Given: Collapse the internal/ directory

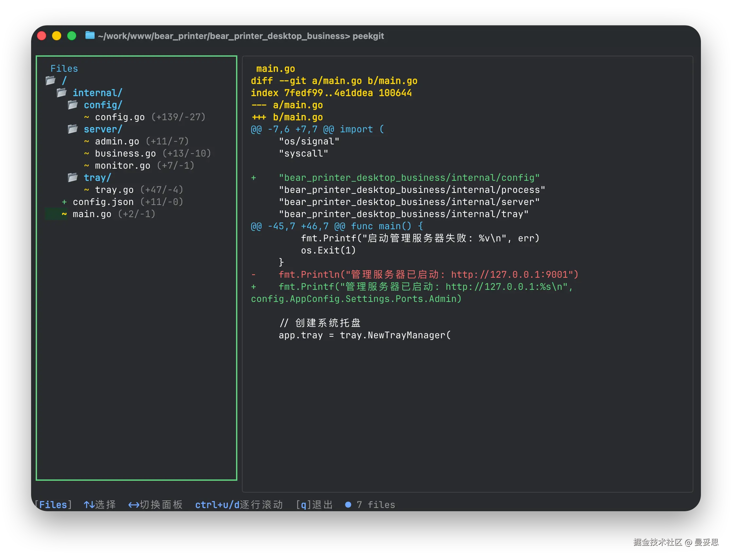Looking at the screenshot, I should coord(97,93).
